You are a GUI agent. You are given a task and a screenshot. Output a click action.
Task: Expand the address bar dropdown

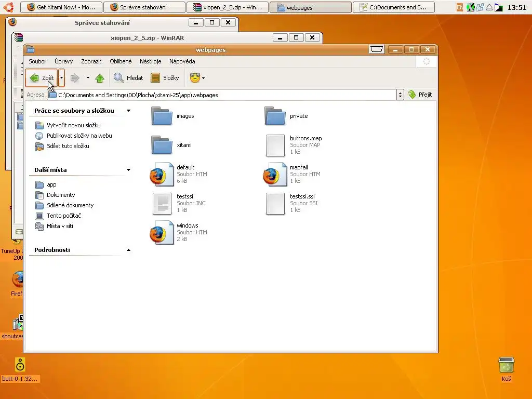coord(400,95)
